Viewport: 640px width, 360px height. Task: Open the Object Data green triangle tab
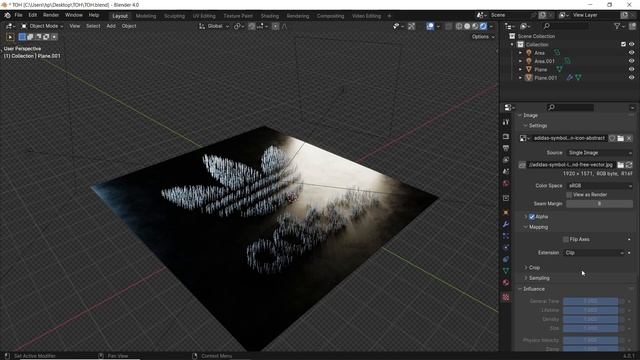click(506, 271)
